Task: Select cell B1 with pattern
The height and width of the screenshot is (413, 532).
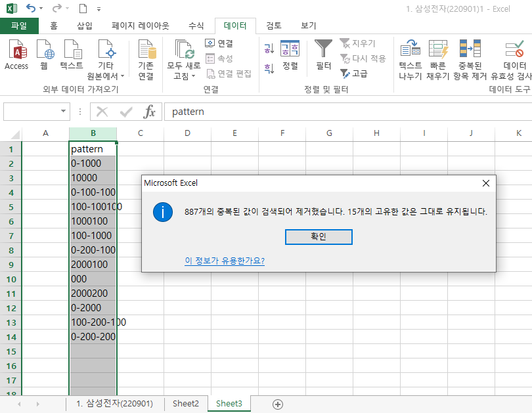Action: click(93, 149)
